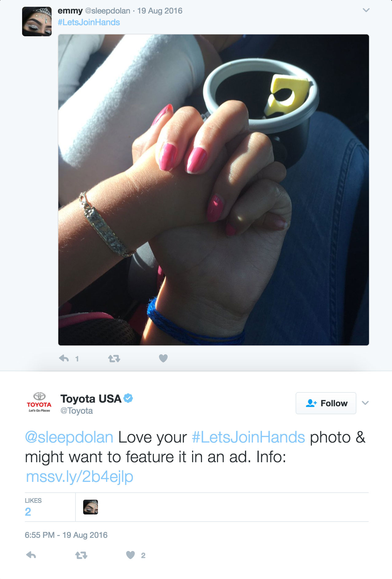Image resolution: width=392 pixels, height=579 pixels.
Task: Follow Toyota USA
Action: 326,403
